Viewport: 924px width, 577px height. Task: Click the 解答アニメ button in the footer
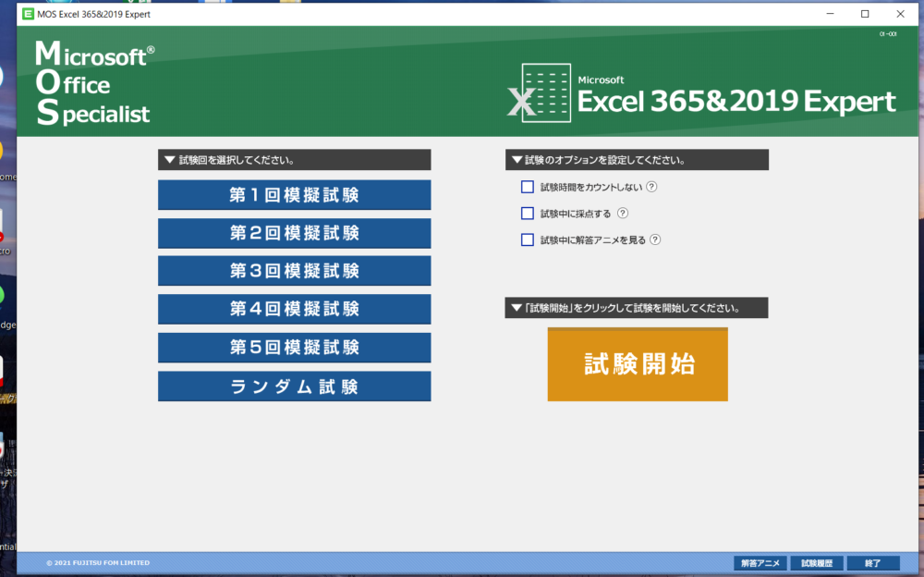759,562
